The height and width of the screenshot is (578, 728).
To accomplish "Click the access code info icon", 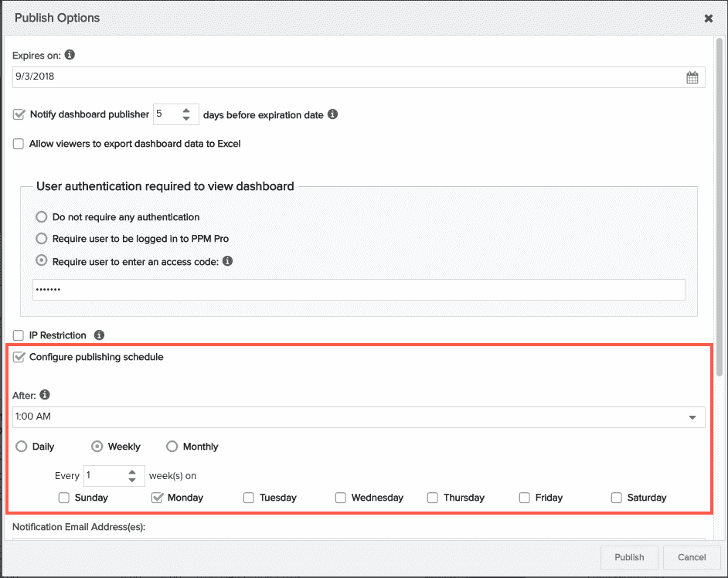I will (x=227, y=261).
